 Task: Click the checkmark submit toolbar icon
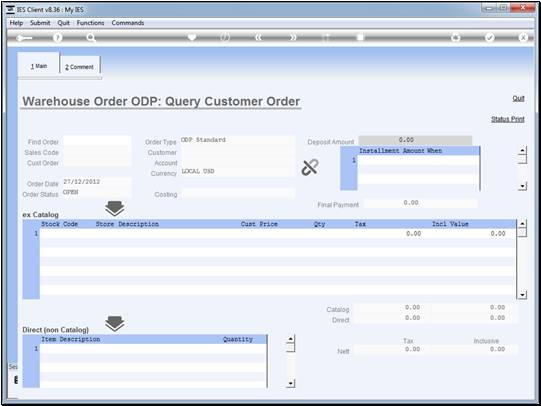490,38
